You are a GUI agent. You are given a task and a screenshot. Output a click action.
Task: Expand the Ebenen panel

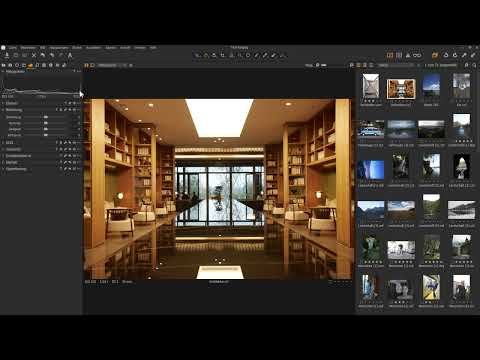tap(3, 103)
